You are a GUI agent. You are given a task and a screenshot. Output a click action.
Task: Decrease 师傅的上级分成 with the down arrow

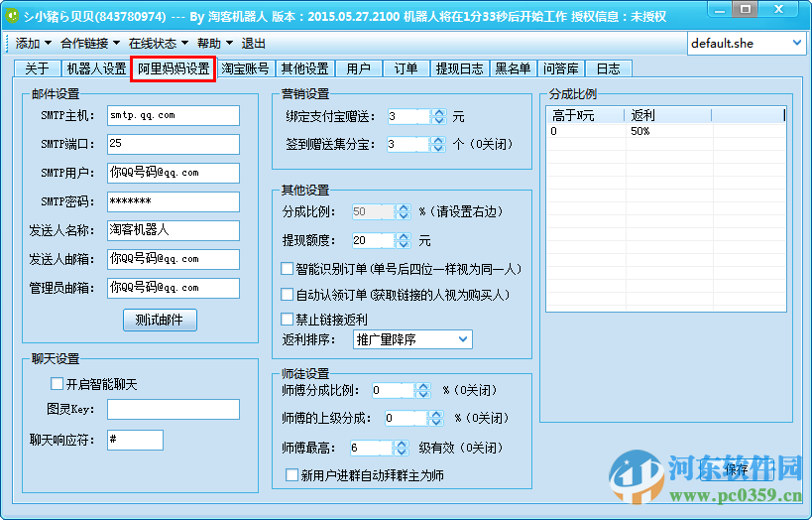(x=436, y=422)
